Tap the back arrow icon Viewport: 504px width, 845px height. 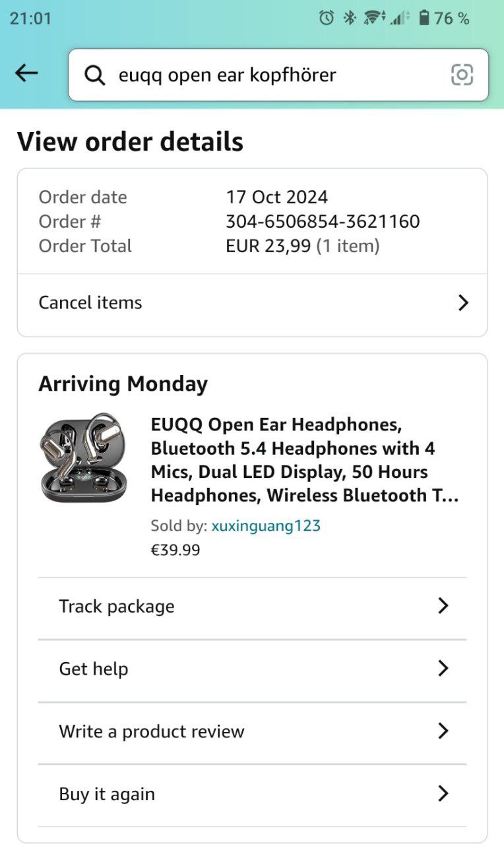click(x=26, y=74)
